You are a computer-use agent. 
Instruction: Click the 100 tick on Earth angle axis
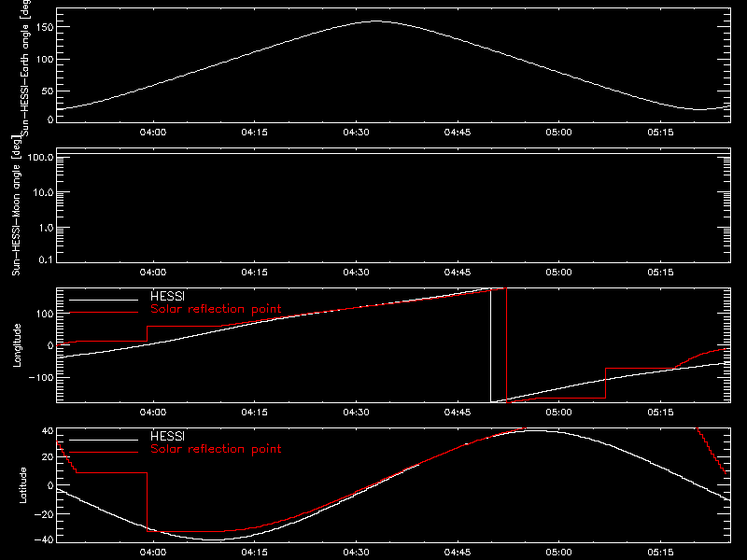point(45,59)
